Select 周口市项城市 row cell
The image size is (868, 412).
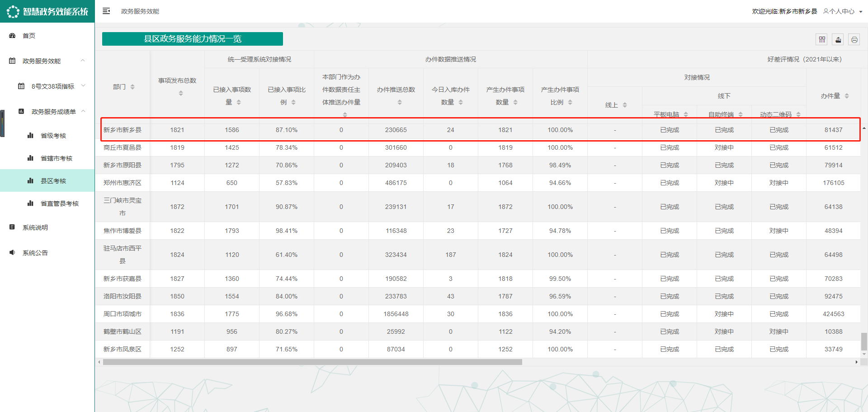click(123, 314)
